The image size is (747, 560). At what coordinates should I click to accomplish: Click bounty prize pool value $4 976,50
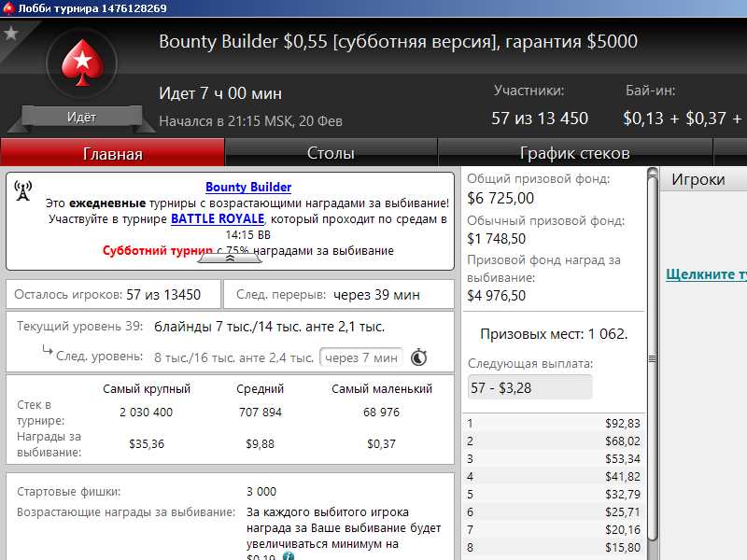coord(497,296)
